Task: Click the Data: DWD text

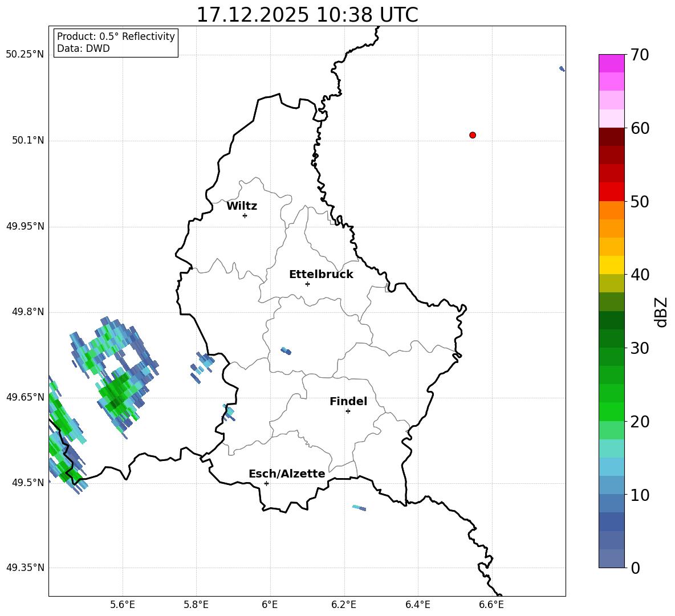Action: pyautogui.click(x=83, y=48)
